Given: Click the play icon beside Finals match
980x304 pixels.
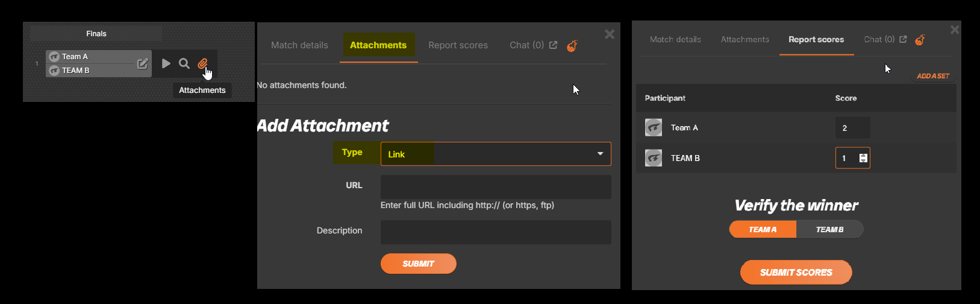Looking at the screenshot, I should [166, 63].
